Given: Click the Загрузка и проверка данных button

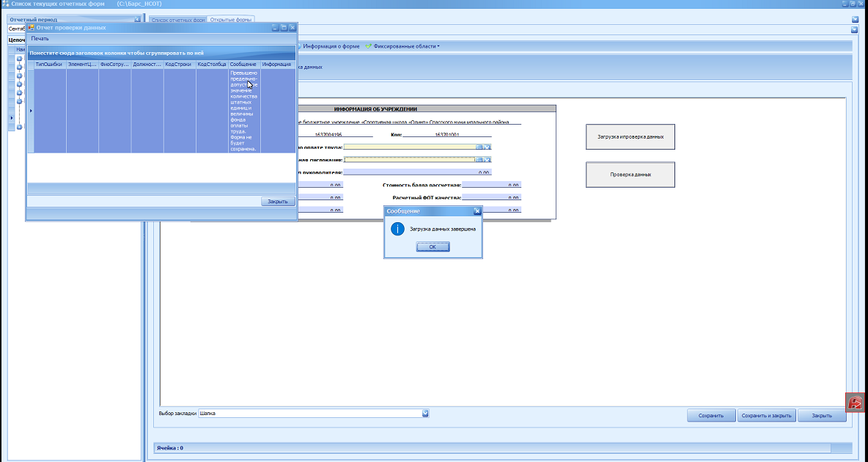Looking at the screenshot, I should [x=630, y=137].
